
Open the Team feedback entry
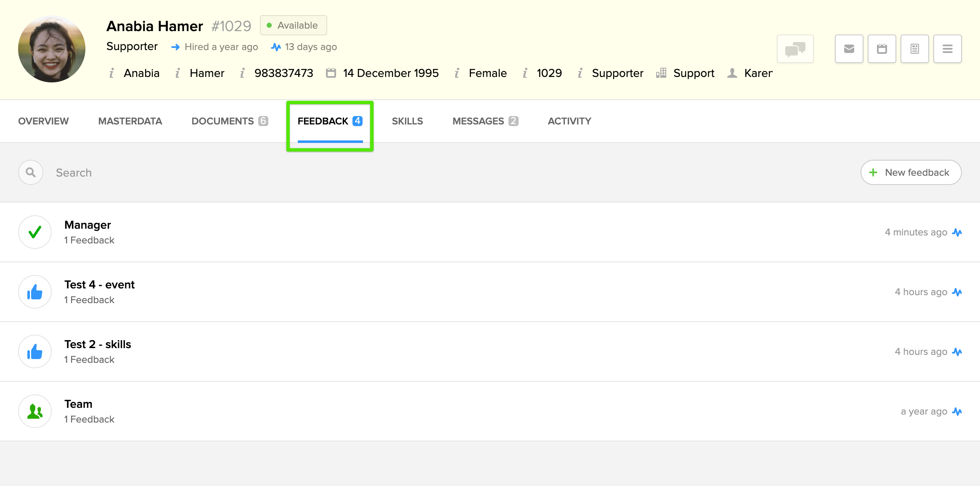click(x=490, y=411)
